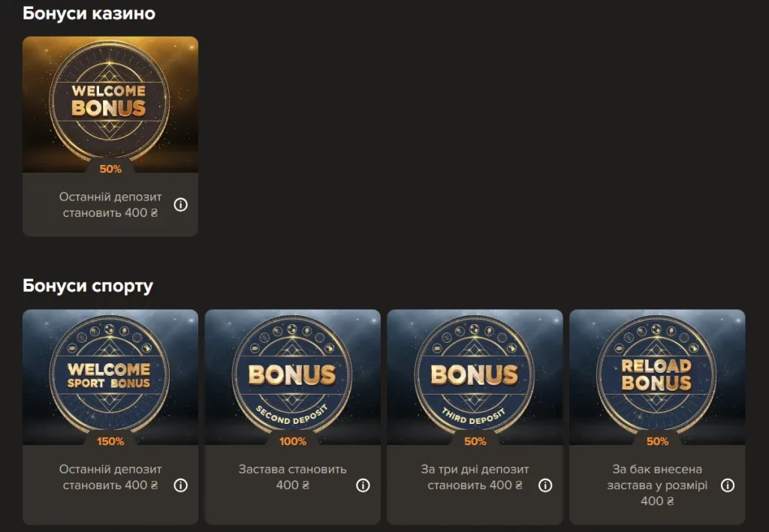Image resolution: width=769 pixels, height=532 pixels.
Task: Click the 100% badge on Second Deposit card
Action: (x=293, y=441)
